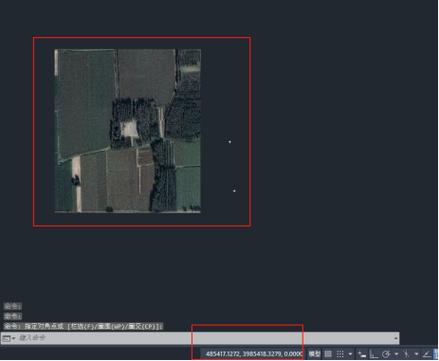Expand command history arrow at right
Screen dimensions: 439x361
click(x=396, y=338)
